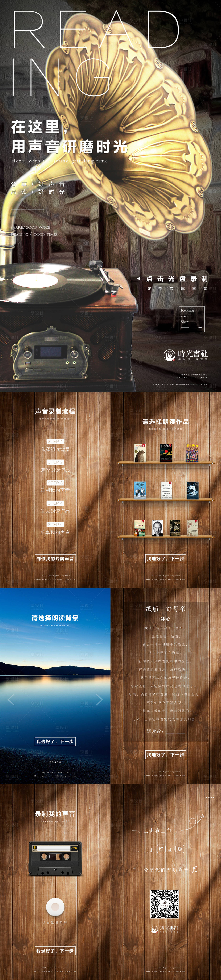
Task: Click the 录制我的声音 step text
Action: (55, 490)
